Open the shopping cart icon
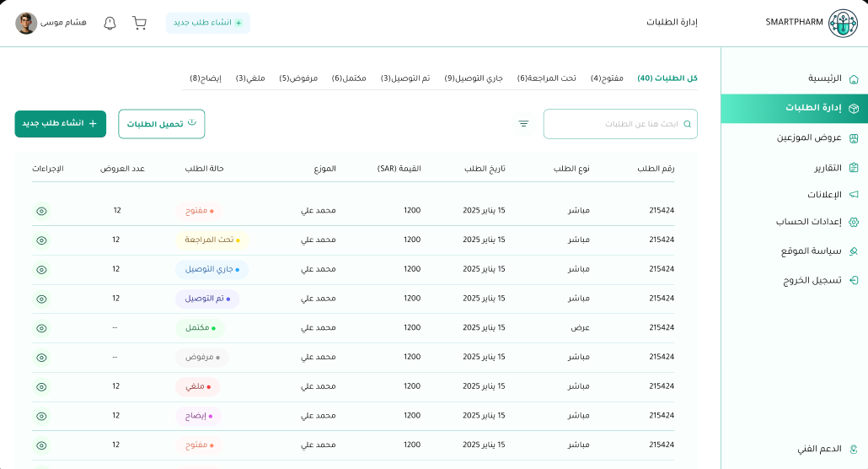 coord(139,23)
